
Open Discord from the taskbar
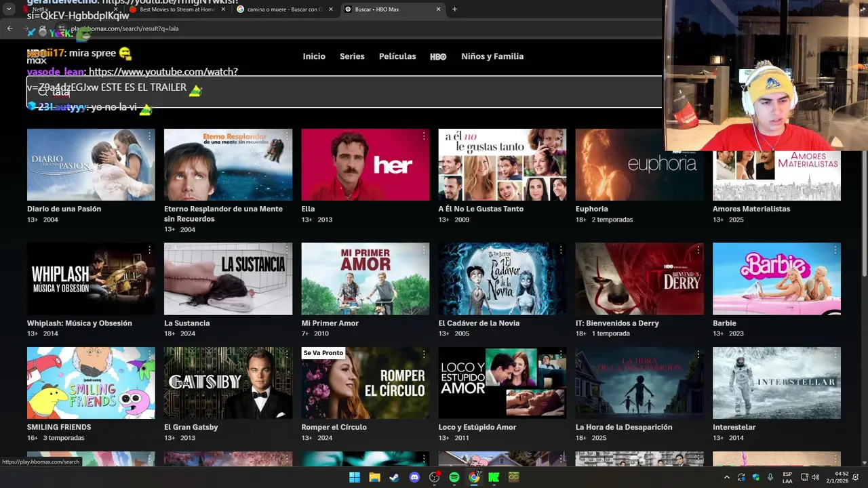coord(414,477)
